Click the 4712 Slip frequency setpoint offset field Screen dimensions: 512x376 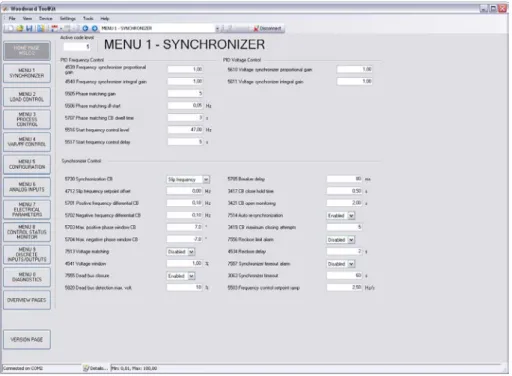tap(185, 191)
